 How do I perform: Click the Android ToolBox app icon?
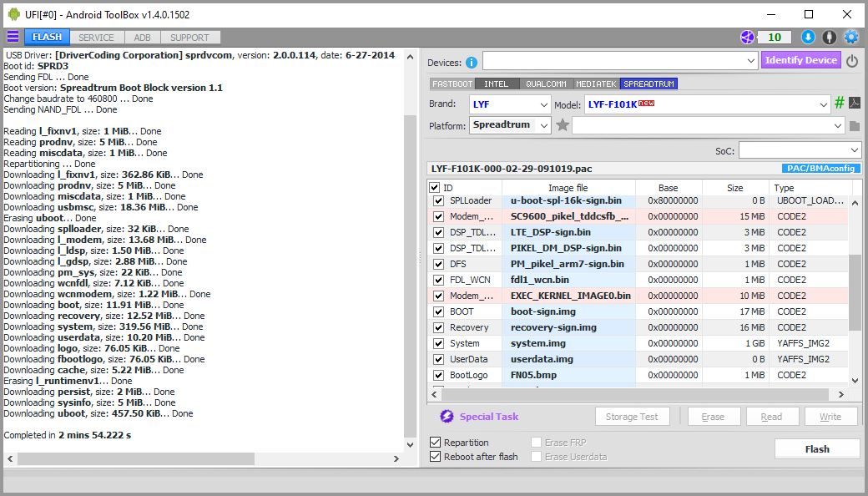click(x=14, y=14)
